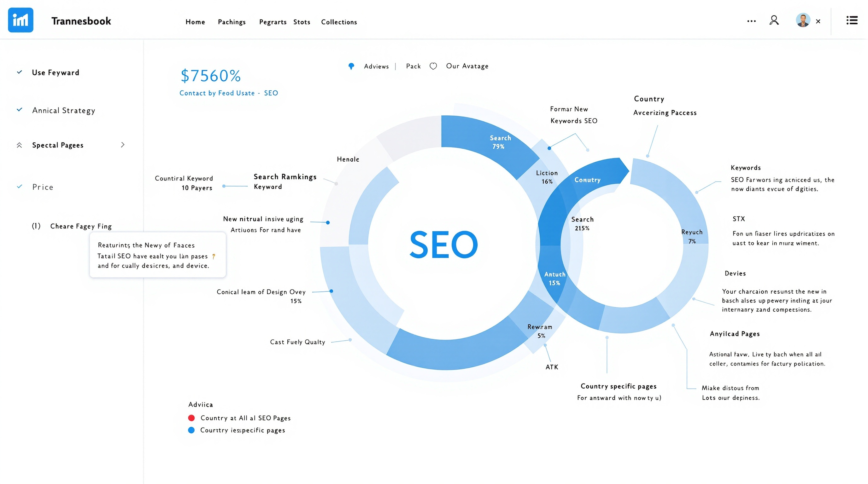Open the profile photo avatar
868x484 pixels.
coord(803,20)
